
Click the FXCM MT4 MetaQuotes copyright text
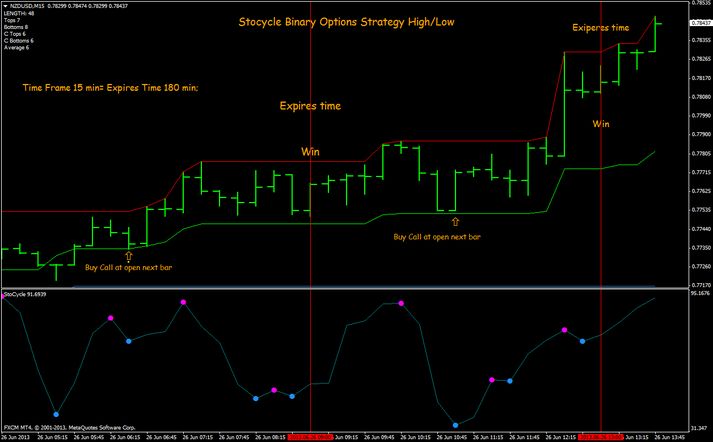tap(70, 427)
